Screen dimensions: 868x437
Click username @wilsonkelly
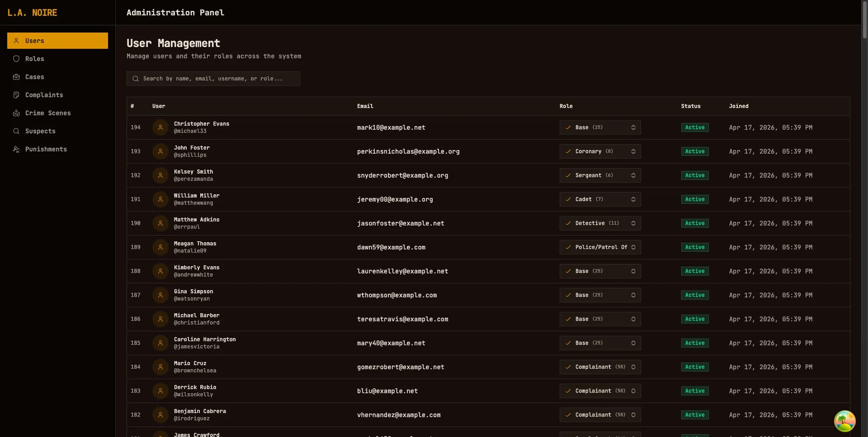tap(193, 395)
